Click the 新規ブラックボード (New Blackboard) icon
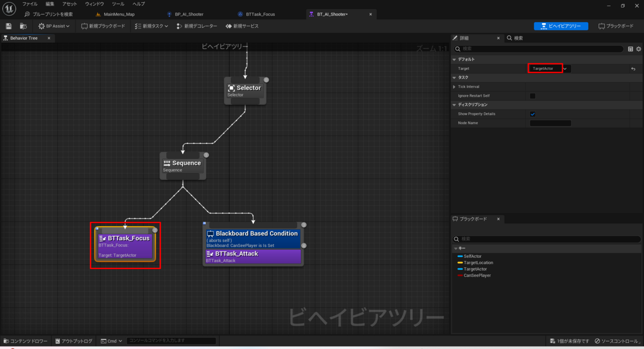Image resolution: width=644 pixels, height=349 pixels. click(x=84, y=25)
